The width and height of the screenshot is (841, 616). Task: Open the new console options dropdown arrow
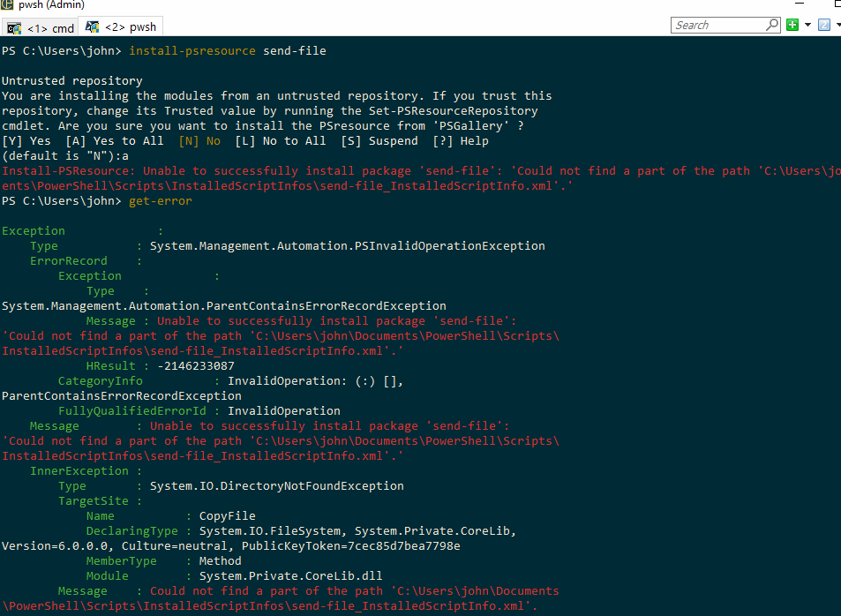807,25
